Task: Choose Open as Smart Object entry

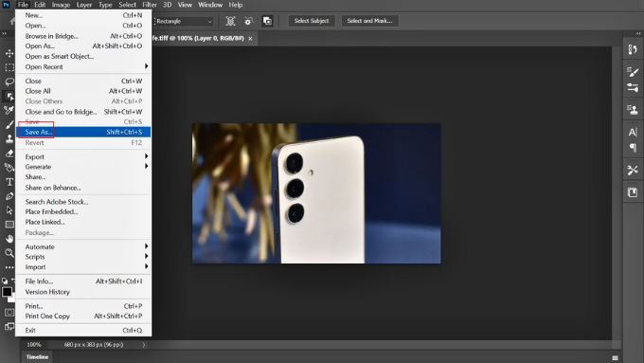Action: tap(83, 56)
